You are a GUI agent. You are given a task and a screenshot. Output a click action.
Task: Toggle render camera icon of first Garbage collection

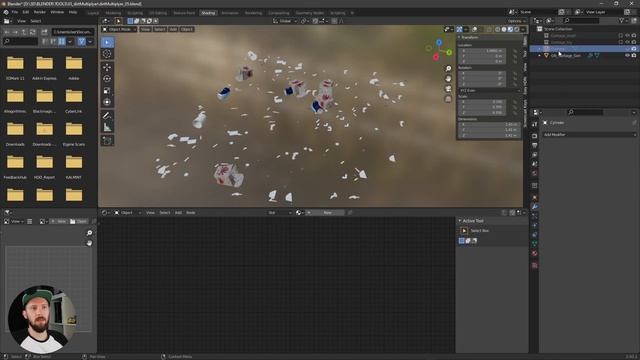(x=633, y=36)
